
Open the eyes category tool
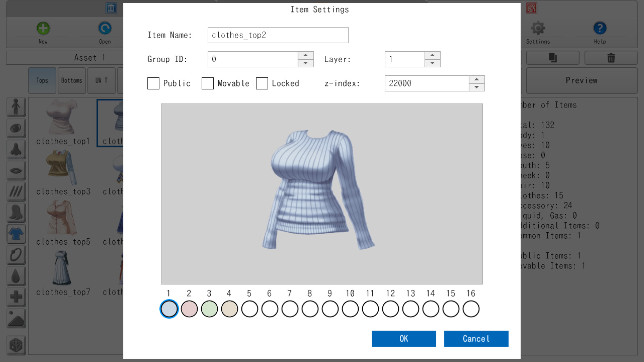(x=16, y=128)
